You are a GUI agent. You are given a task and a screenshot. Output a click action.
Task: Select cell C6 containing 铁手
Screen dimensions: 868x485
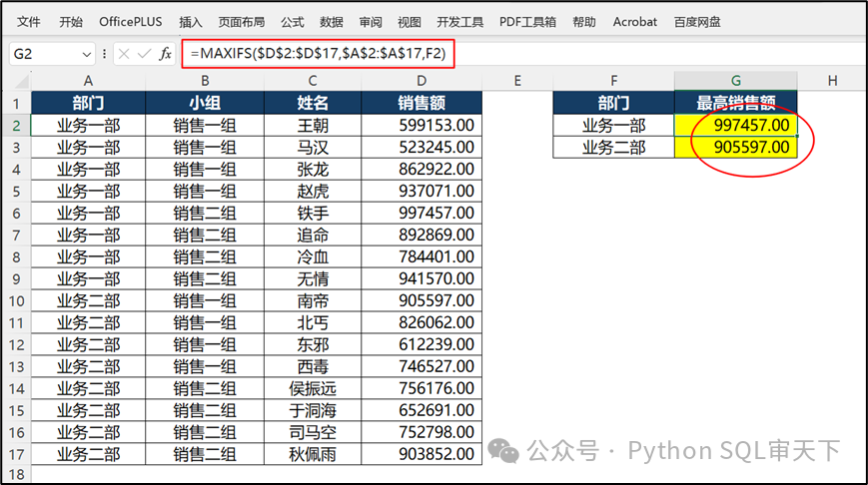click(x=313, y=213)
